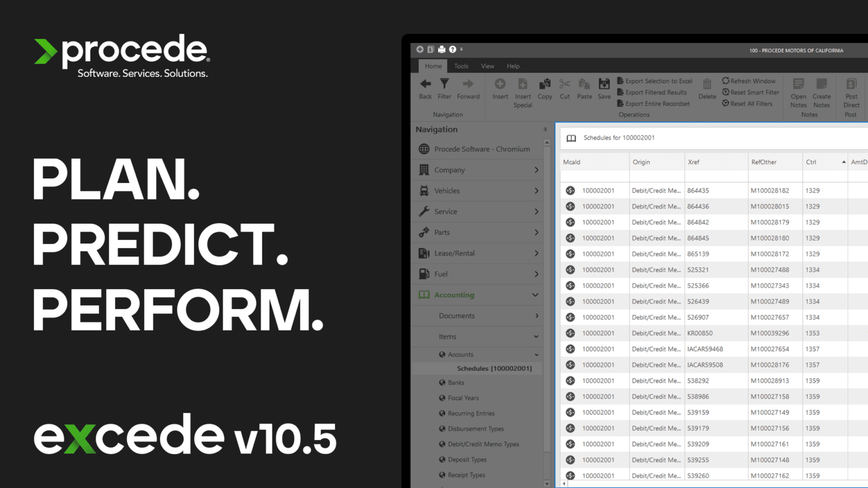Click Export Selection to Excel
Screen dimensions: 868x488
[x=654, y=81]
